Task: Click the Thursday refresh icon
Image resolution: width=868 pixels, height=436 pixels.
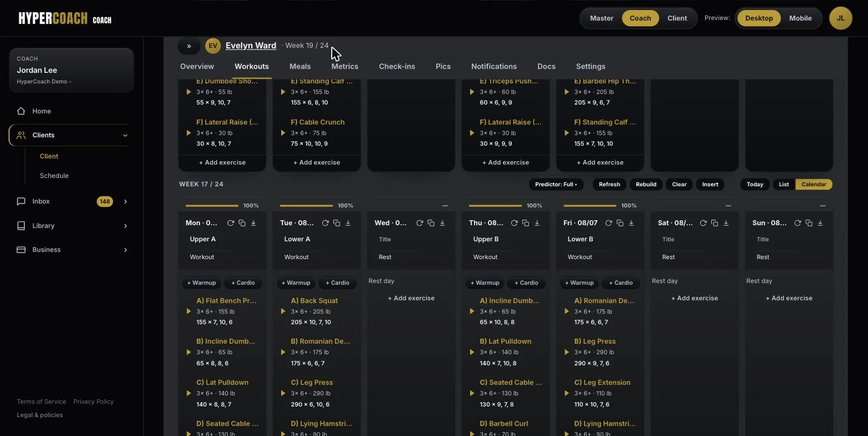Action: 514,223
